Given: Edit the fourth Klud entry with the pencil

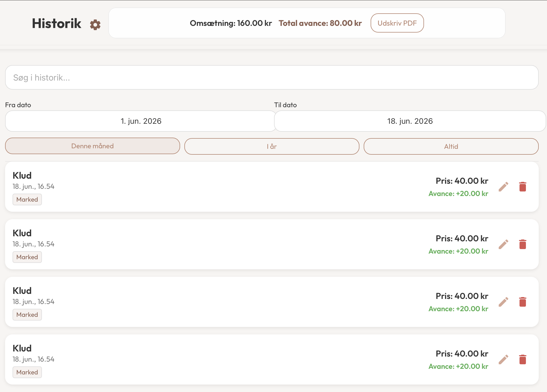Looking at the screenshot, I should 504,359.
